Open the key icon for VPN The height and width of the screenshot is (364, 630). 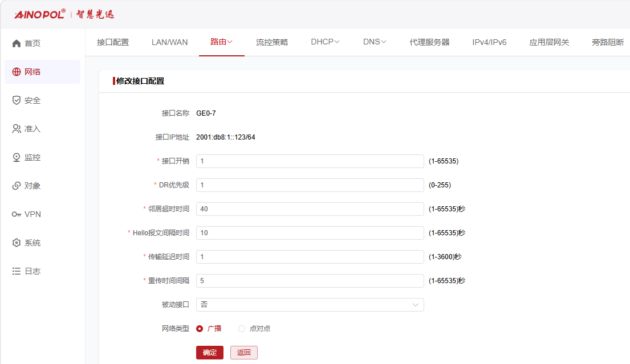point(17,214)
